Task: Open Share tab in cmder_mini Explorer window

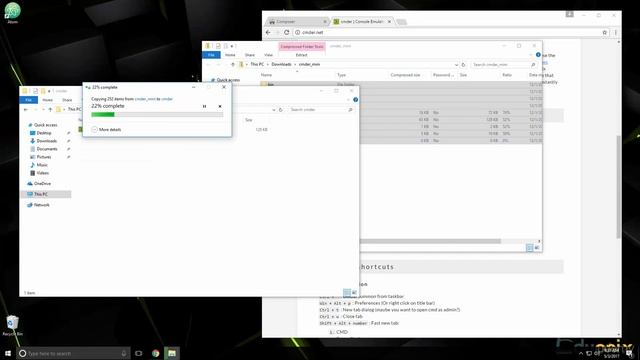Action: [x=250, y=55]
